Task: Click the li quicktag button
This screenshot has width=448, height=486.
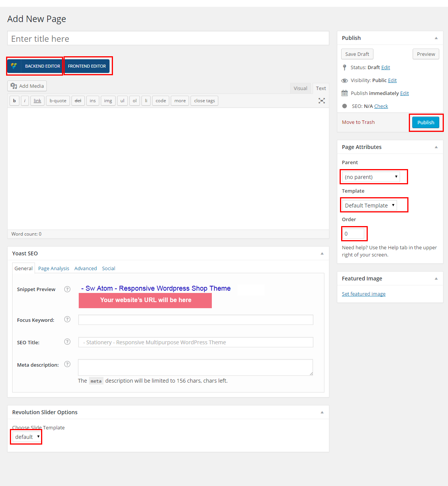Action: [146, 101]
